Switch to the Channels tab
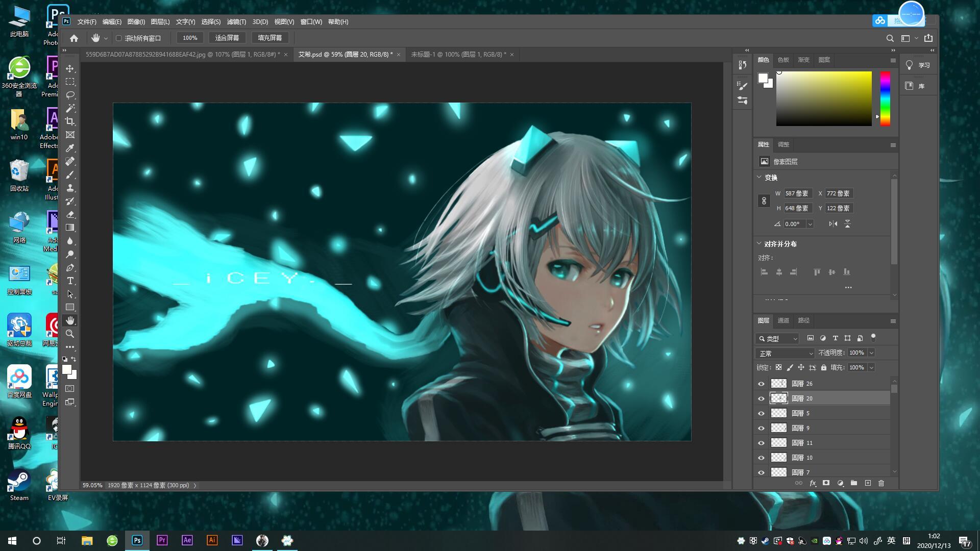The height and width of the screenshot is (551, 980). point(783,320)
